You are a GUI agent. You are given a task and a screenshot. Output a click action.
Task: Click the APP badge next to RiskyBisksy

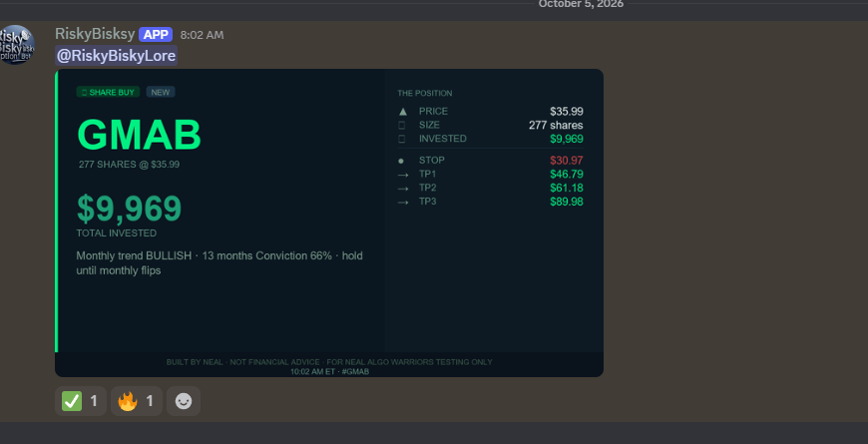pos(156,34)
